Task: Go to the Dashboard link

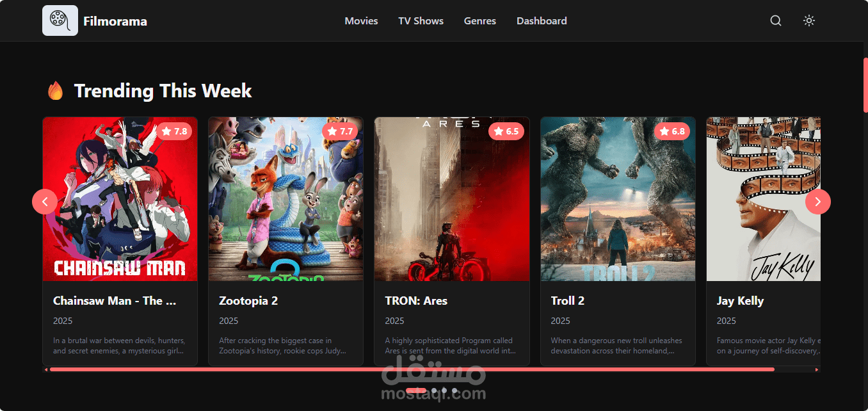Action: click(542, 21)
